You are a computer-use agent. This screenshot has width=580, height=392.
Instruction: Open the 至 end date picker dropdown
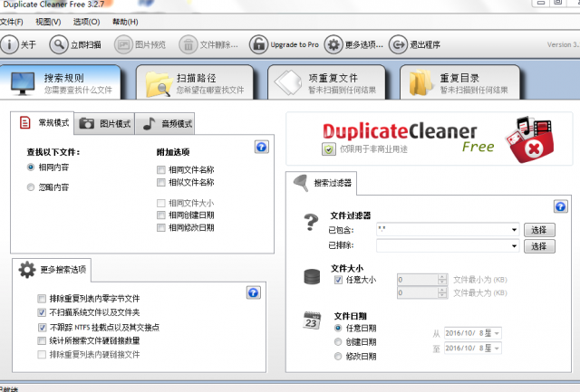[497, 348]
